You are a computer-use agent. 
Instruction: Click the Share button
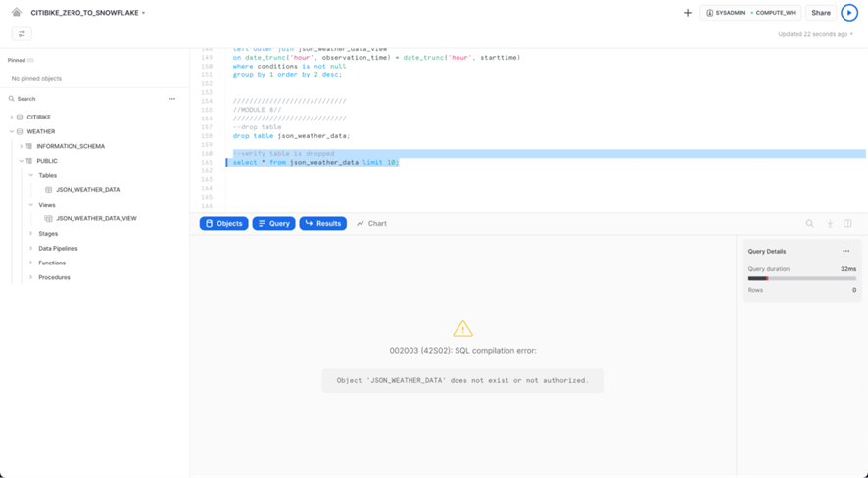pyautogui.click(x=821, y=13)
